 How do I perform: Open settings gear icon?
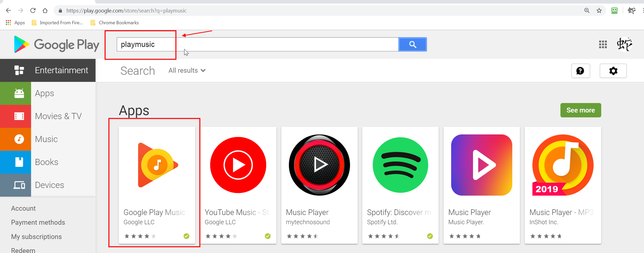pos(613,71)
